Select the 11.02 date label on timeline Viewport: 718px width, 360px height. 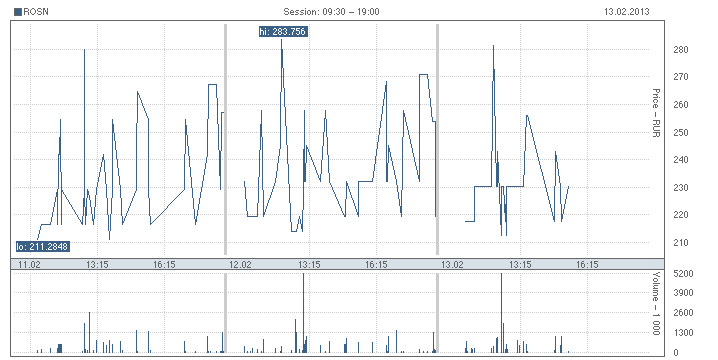coord(29,265)
